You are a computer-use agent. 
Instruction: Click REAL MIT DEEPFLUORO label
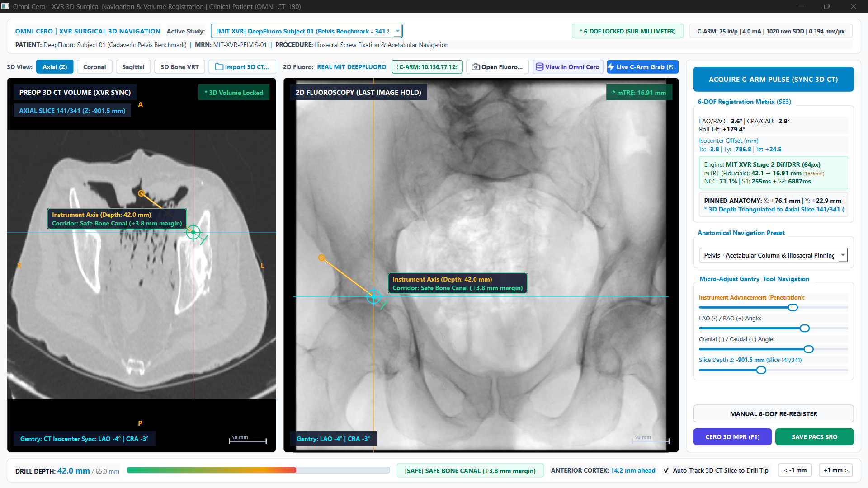pos(351,67)
